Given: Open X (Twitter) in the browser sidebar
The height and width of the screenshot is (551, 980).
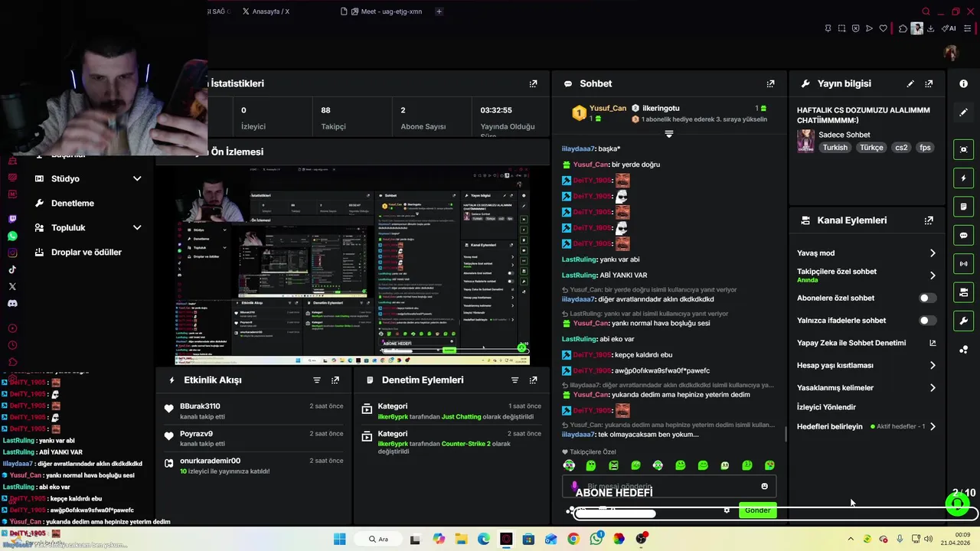Looking at the screenshot, I should tap(12, 286).
